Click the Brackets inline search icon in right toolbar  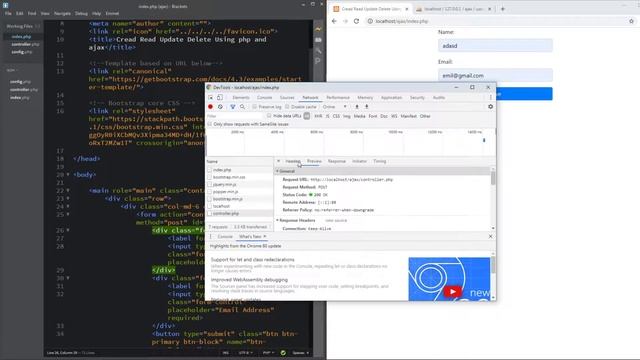318,61
